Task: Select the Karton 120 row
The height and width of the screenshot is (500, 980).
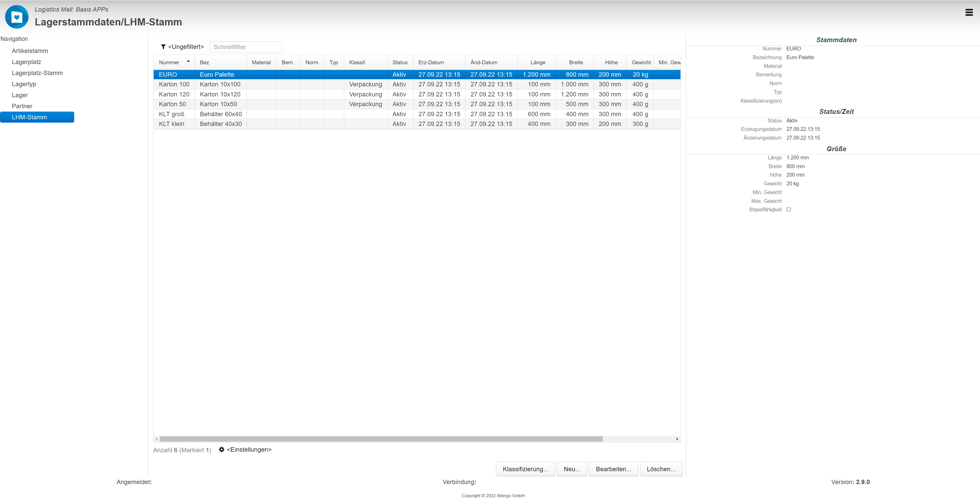Action: click(417, 94)
